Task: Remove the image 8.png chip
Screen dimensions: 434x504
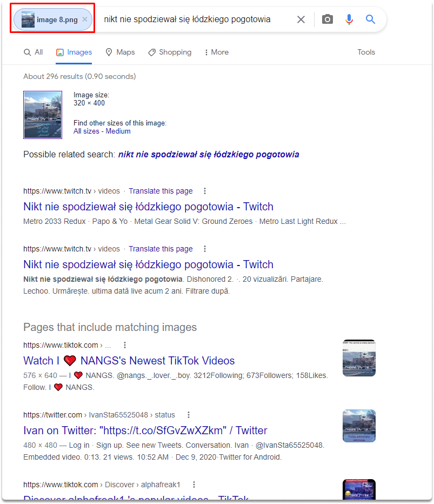Action: click(85, 19)
